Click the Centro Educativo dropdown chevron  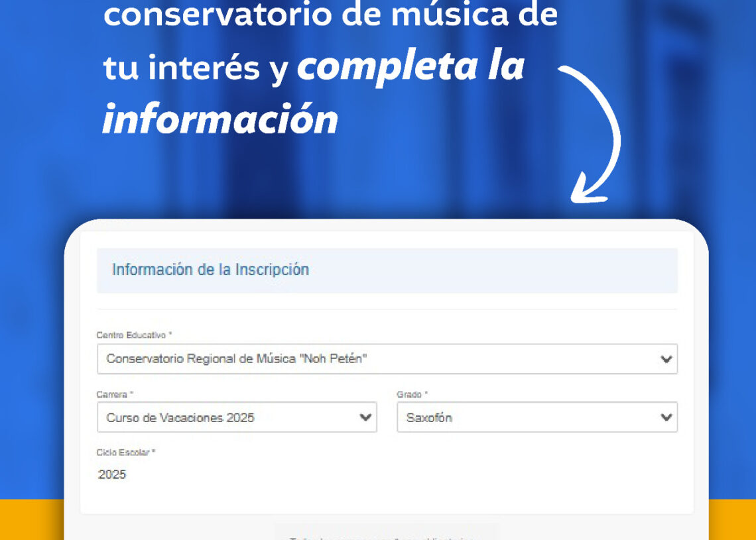[x=666, y=359]
